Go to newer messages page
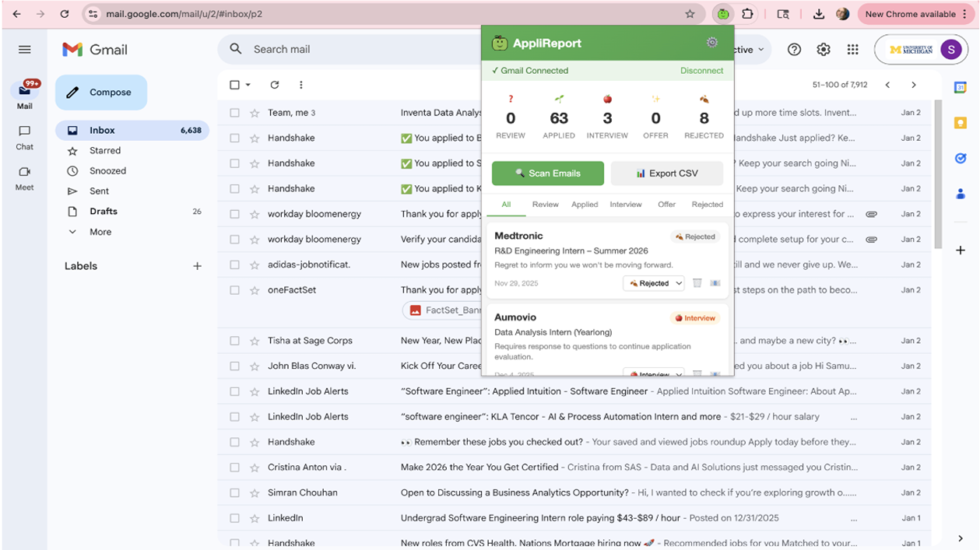The height and width of the screenshot is (550, 980). pyautogui.click(x=887, y=85)
